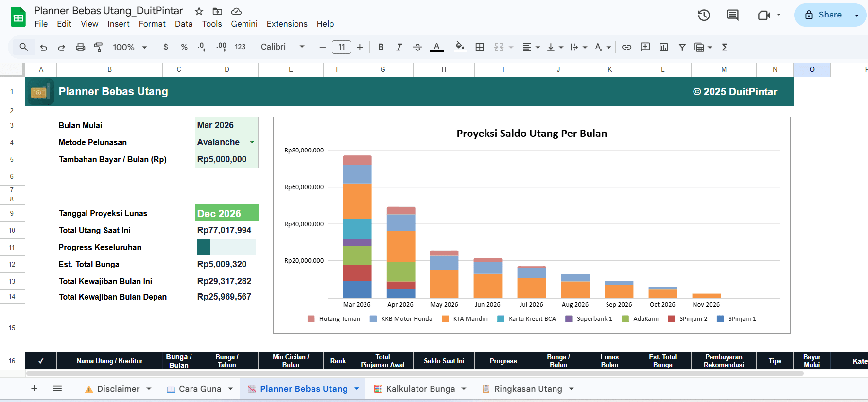868x402 pixels.
Task: Open the Data menu
Action: coord(184,24)
